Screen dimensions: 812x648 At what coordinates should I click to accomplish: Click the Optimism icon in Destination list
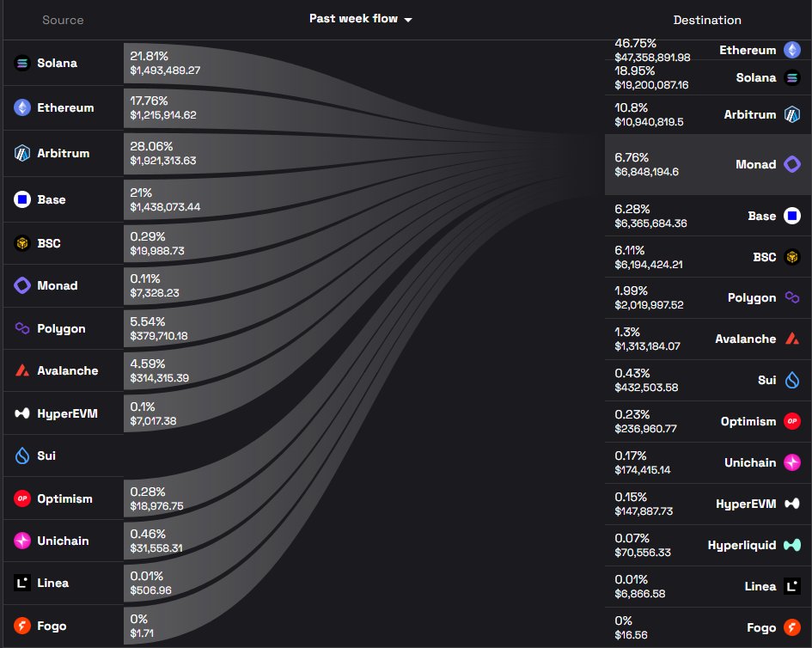coord(791,421)
